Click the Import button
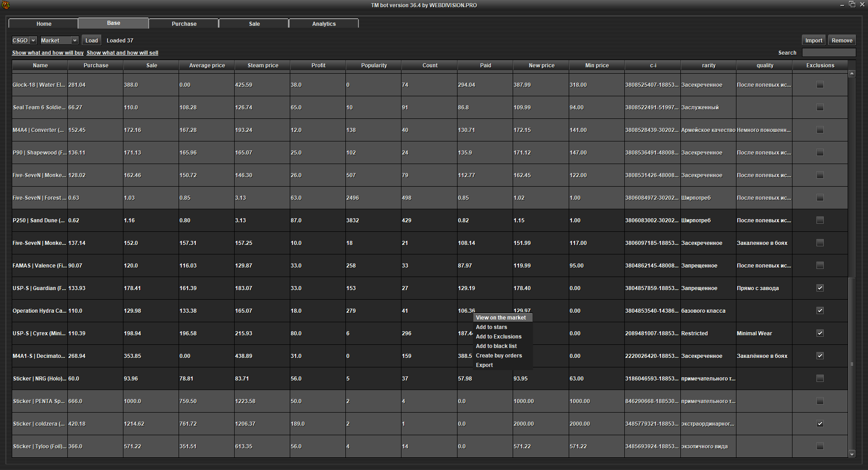Screen dimensions: 868x470 813,41
